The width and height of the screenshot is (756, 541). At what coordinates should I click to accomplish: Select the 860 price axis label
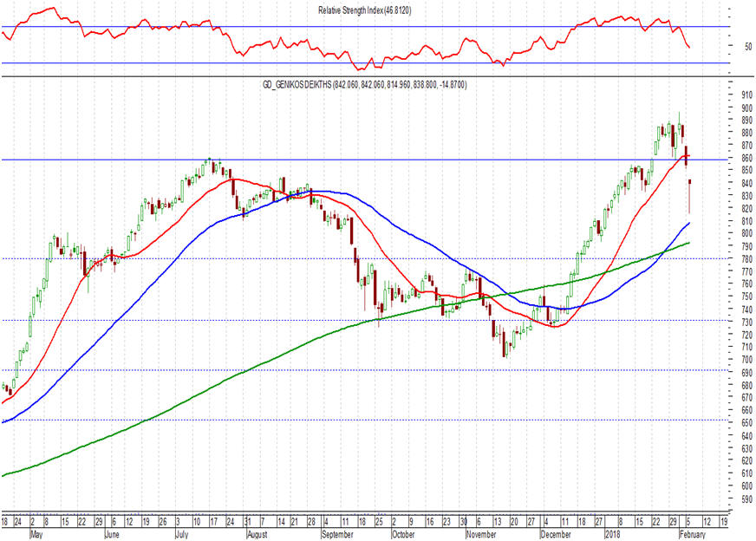pyautogui.click(x=746, y=158)
